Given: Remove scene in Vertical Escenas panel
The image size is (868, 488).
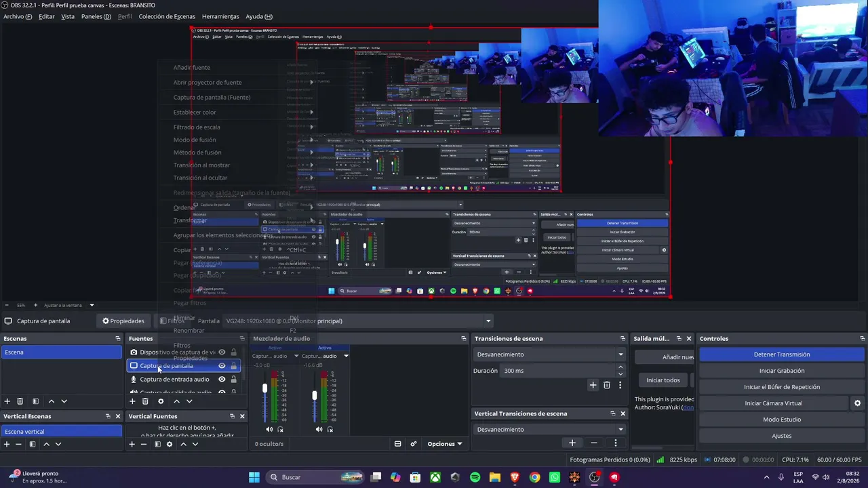Looking at the screenshot, I should pos(18,444).
